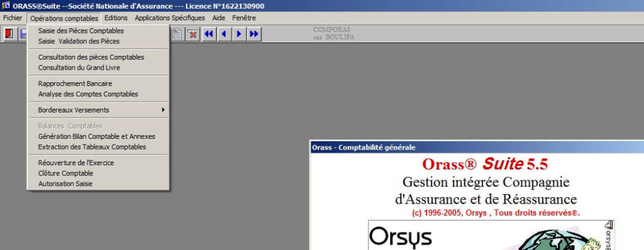Click the Orsys logo image
The height and width of the screenshot is (250, 644).
click(401, 237)
